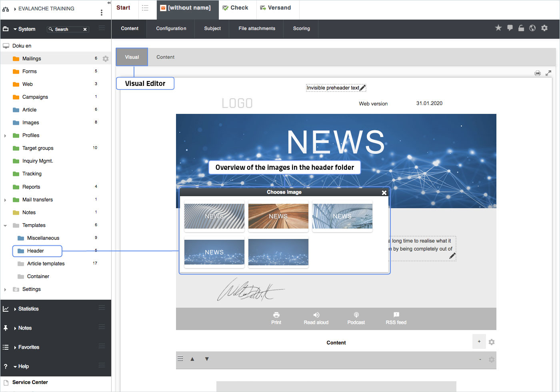Close the Choose Image dialog
The width and height of the screenshot is (560, 392).
tap(384, 193)
